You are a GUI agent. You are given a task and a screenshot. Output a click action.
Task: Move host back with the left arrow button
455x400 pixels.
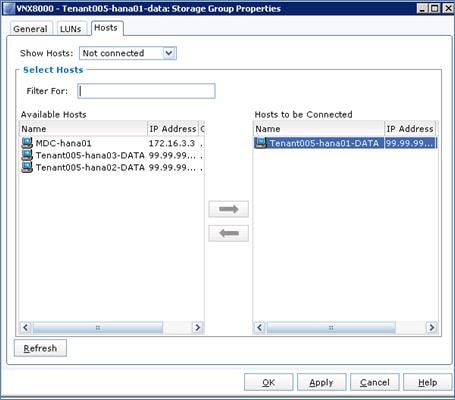[229, 233]
